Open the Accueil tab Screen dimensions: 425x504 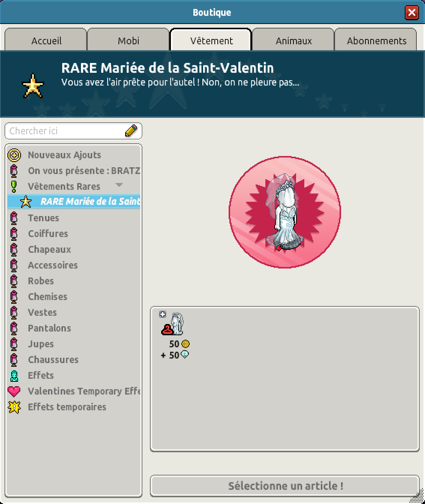(x=46, y=39)
